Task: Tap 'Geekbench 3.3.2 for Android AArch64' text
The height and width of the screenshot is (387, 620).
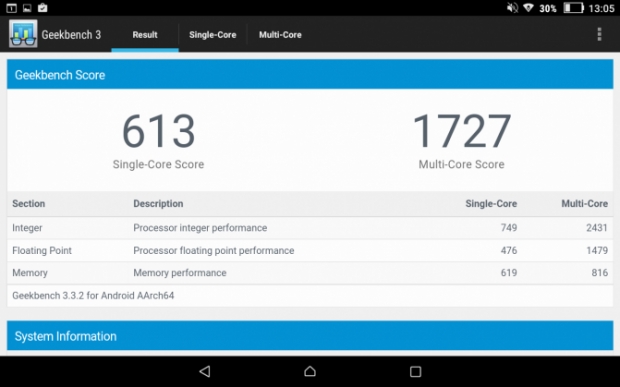Action: click(93, 295)
